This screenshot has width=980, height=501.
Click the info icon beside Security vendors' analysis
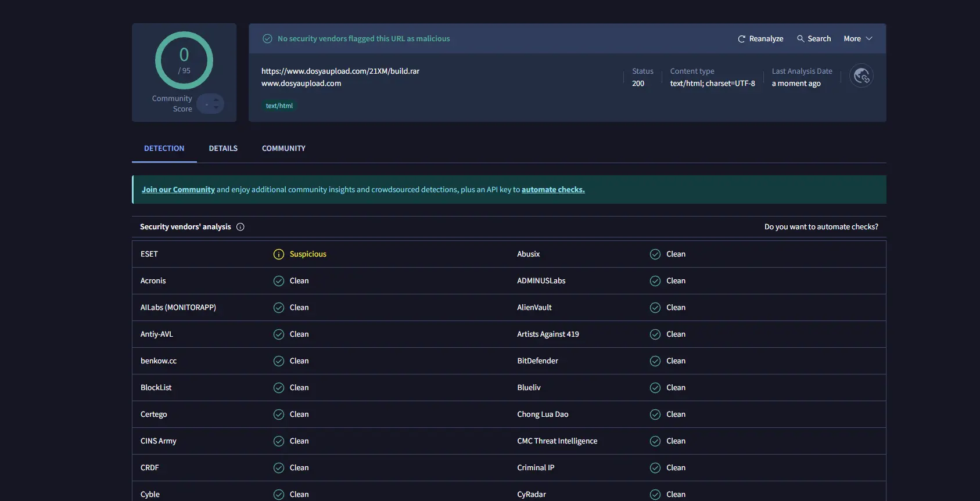(x=240, y=227)
